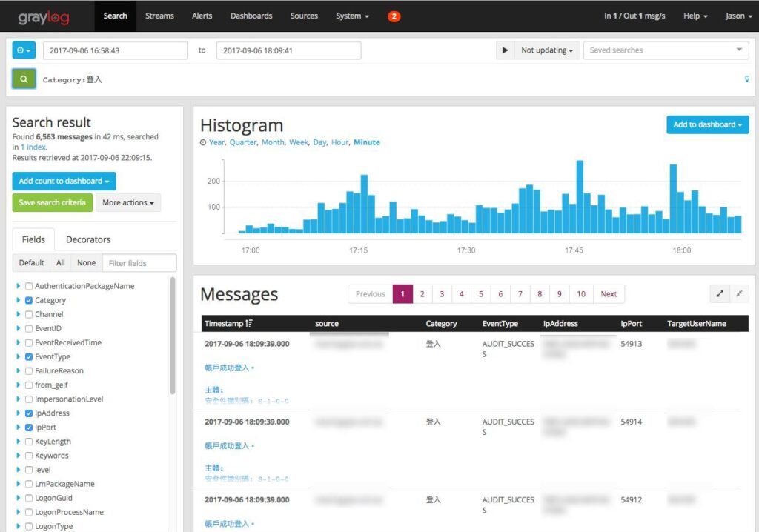Click the Filter fields input

[139, 263]
